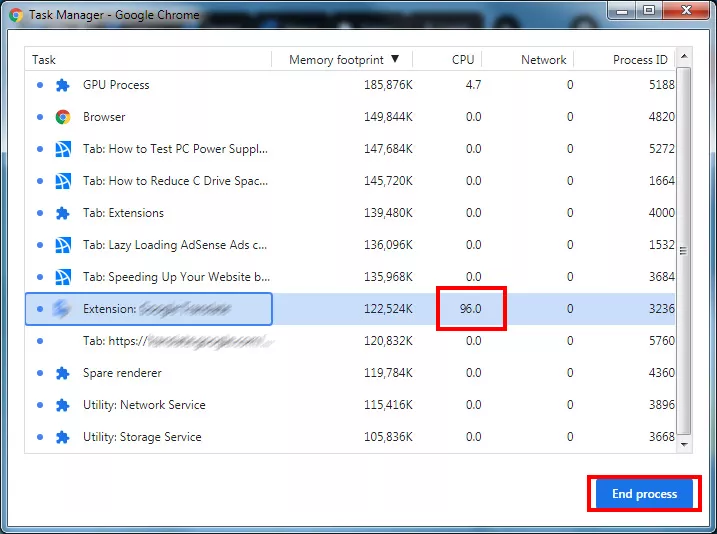Click the 185,876K memory value
The width and height of the screenshot is (717, 534).
coord(388,85)
